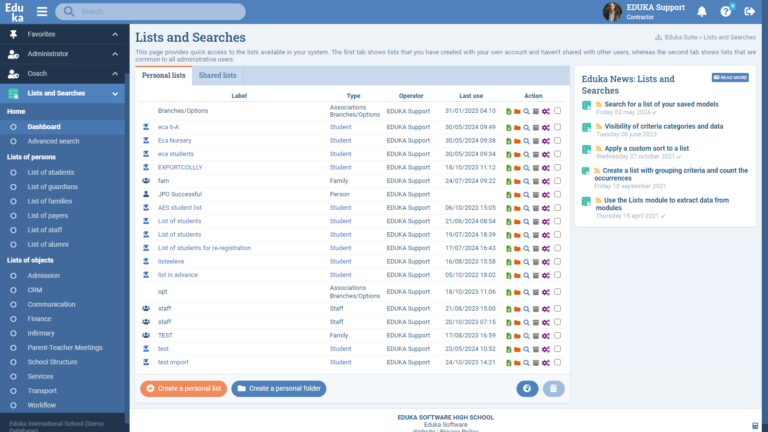Click orange folder icon for eca 6-A
768x432 pixels.
(x=517, y=127)
